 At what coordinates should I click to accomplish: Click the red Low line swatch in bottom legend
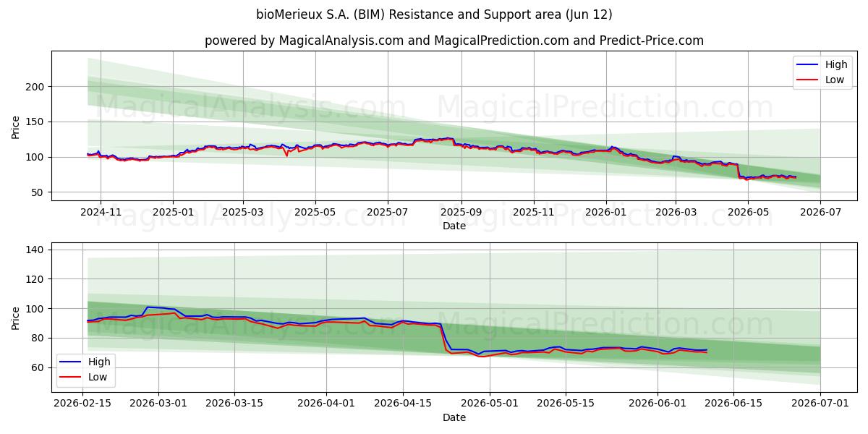point(72,377)
